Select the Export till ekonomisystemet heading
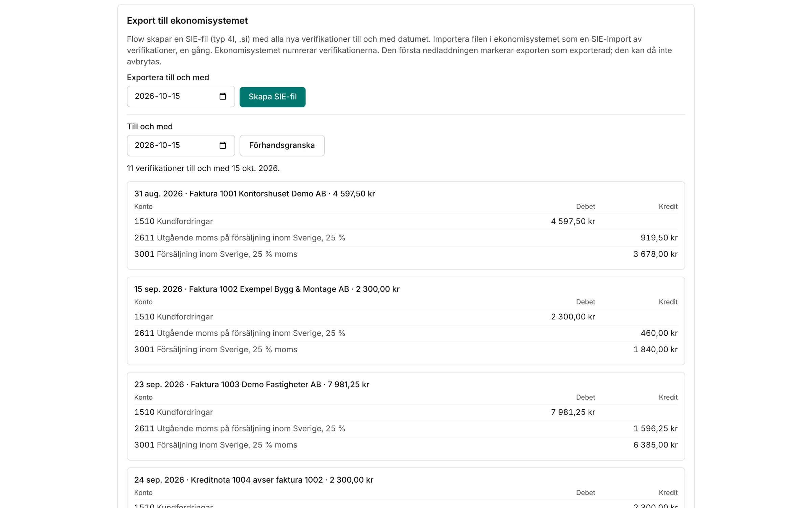 pyautogui.click(x=187, y=21)
